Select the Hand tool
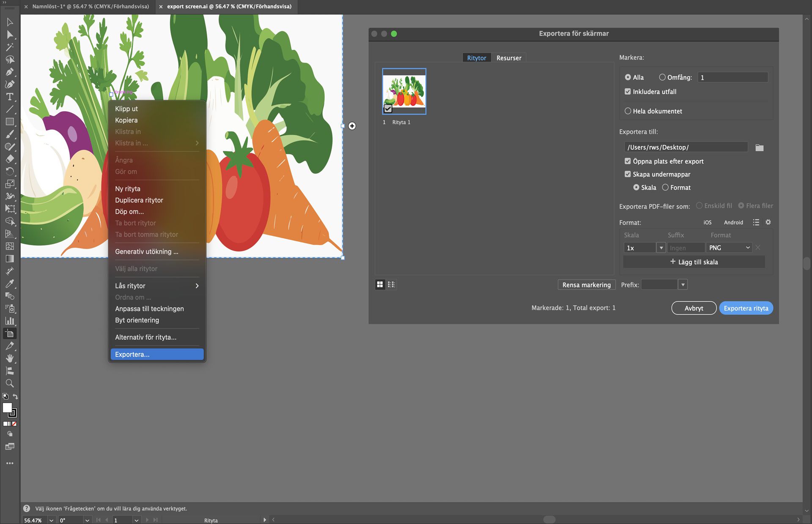 (x=10, y=358)
